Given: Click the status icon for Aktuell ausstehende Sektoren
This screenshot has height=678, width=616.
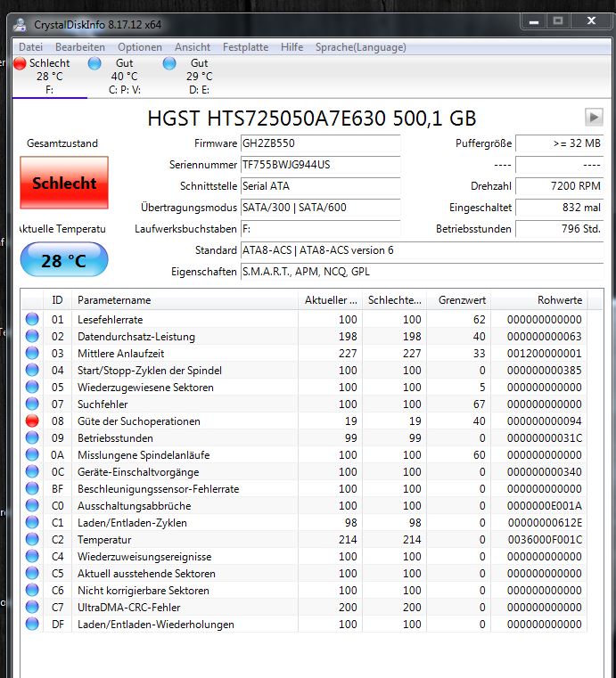Looking at the screenshot, I should coord(32,573).
